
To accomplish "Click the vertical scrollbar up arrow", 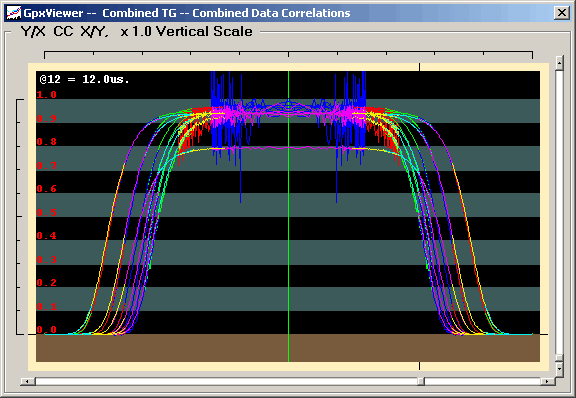I will (559, 63).
